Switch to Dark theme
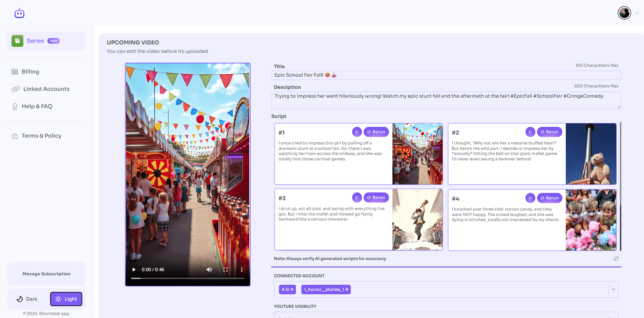644x318 pixels. click(27, 299)
